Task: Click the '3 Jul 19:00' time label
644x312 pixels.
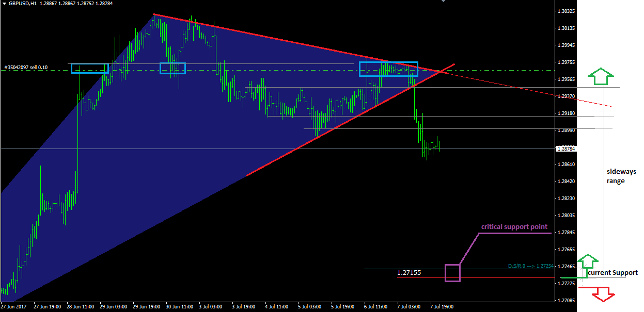Action: click(244, 306)
